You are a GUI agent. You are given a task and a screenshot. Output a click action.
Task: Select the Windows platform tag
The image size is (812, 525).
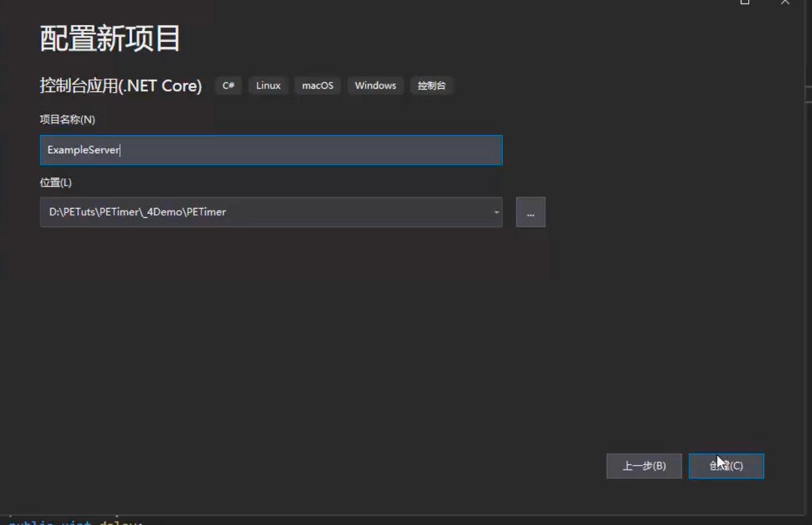(376, 86)
